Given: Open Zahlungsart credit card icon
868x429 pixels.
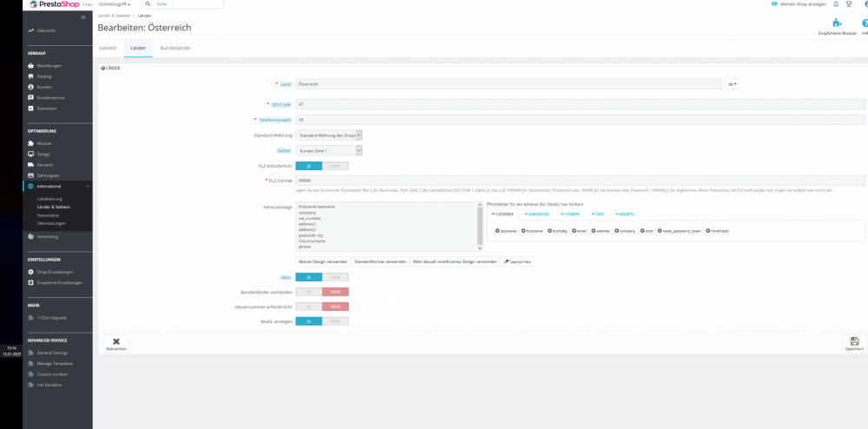Looking at the screenshot, I should [x=31, y=175].
